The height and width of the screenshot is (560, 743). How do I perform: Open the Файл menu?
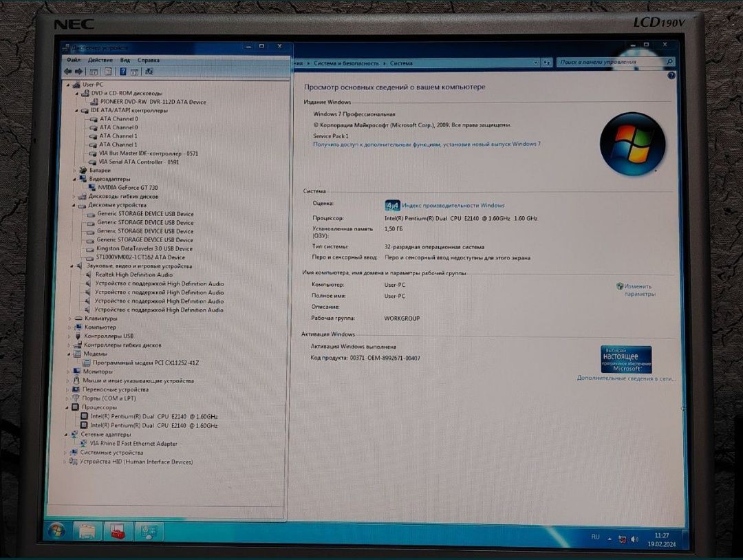coord(74,60)
